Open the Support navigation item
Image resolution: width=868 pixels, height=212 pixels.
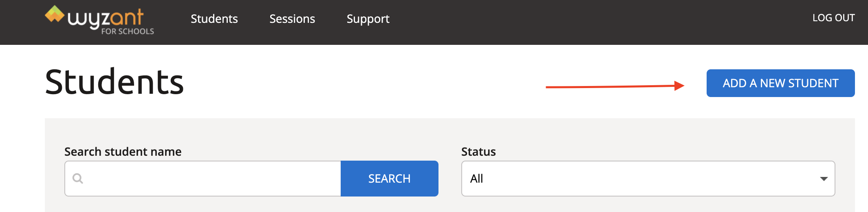[x=368, y=19]
